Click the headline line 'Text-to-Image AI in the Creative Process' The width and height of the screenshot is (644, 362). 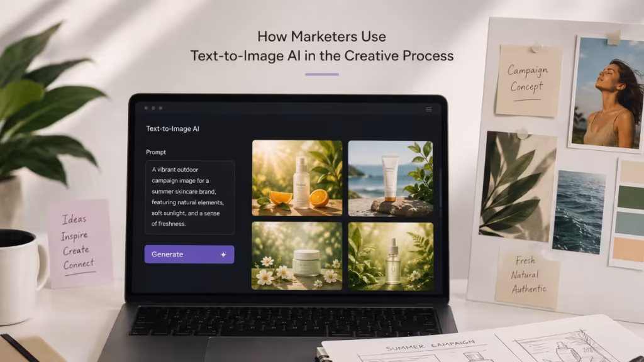(322, 56)
